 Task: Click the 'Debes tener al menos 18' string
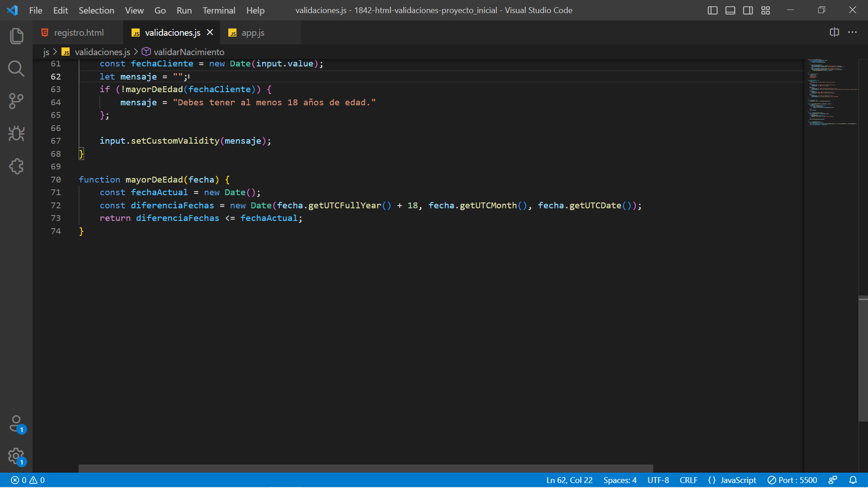274,102
